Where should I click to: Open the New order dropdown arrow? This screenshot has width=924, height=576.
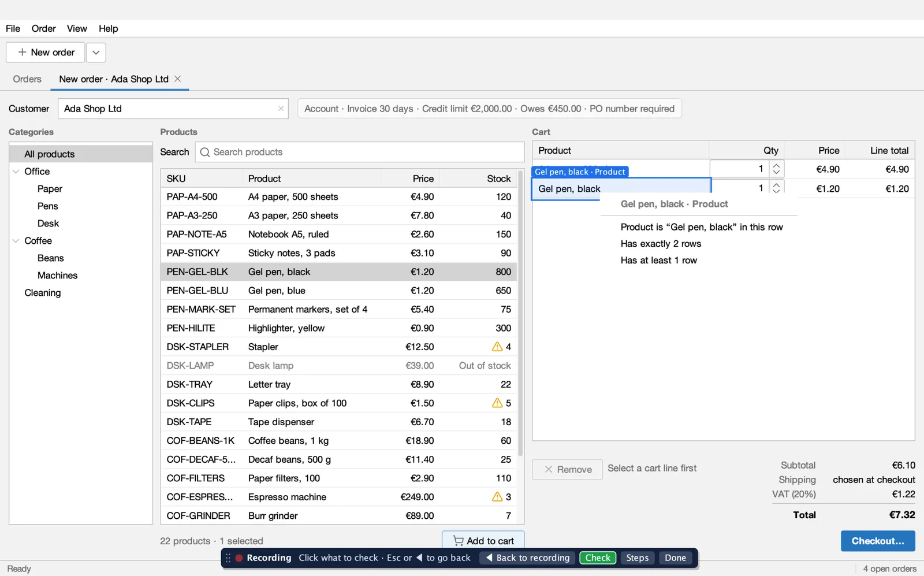point(96,53)
